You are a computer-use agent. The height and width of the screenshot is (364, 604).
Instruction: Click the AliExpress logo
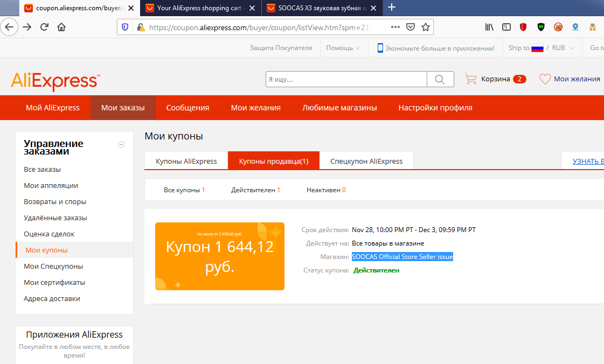coord(55,81)
